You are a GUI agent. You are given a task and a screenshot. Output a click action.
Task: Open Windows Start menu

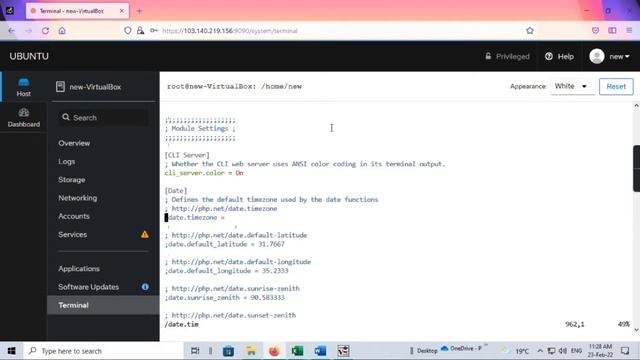(11, 351)
